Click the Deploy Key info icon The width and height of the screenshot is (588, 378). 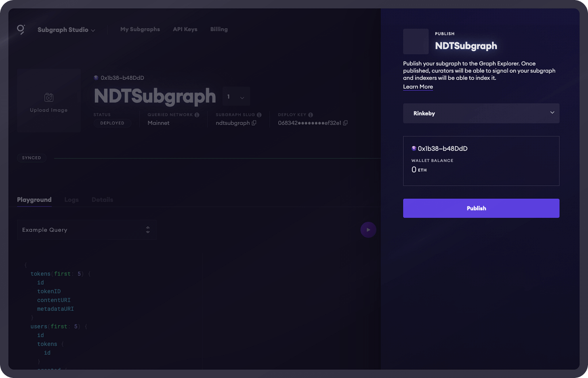311,115
